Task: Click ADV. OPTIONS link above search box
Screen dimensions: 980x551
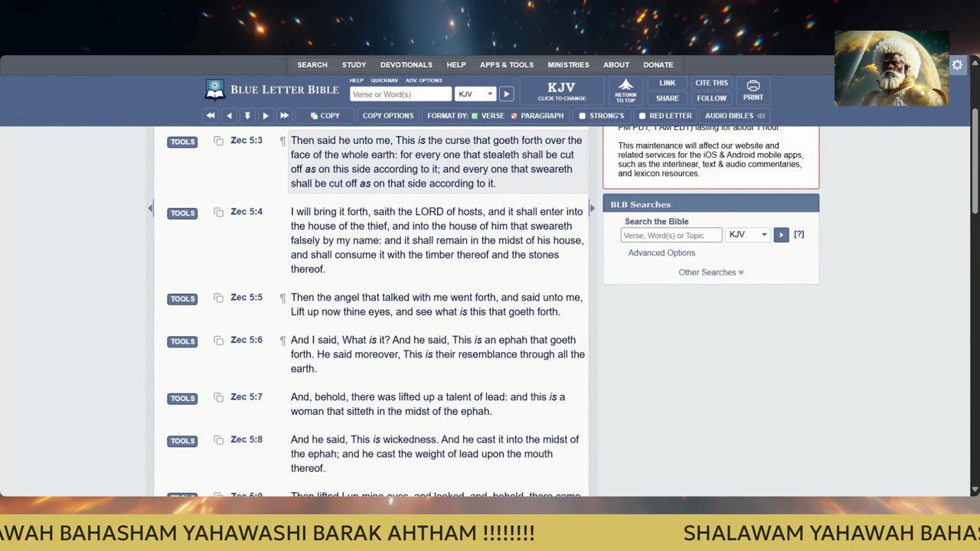Action: (x=423, y=80)
